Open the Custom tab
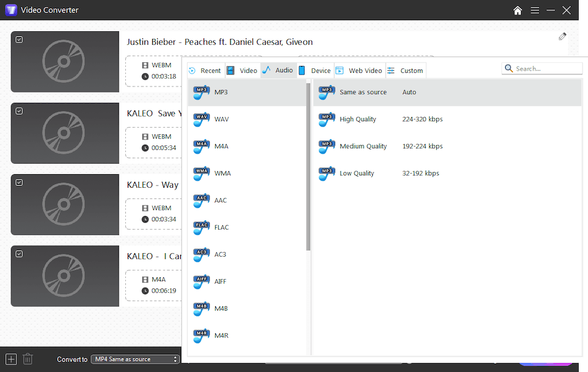The height and width of the screenshot is (372, 588). click(405, 71)
